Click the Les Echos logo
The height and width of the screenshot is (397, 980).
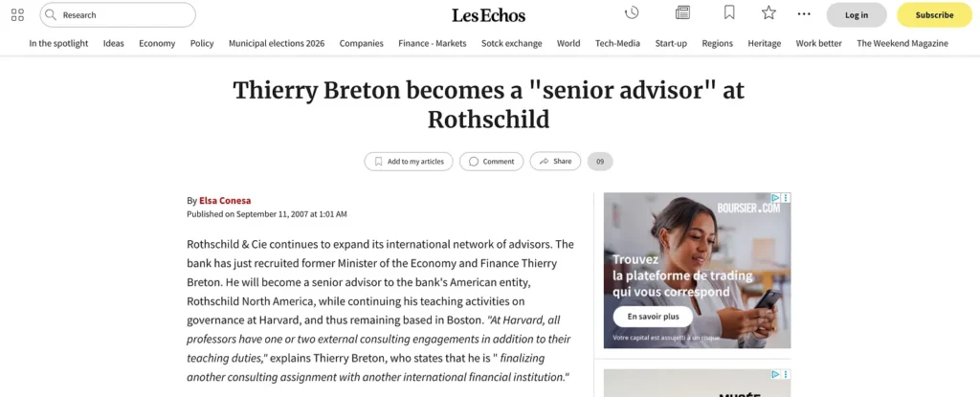tap(489, 15)
